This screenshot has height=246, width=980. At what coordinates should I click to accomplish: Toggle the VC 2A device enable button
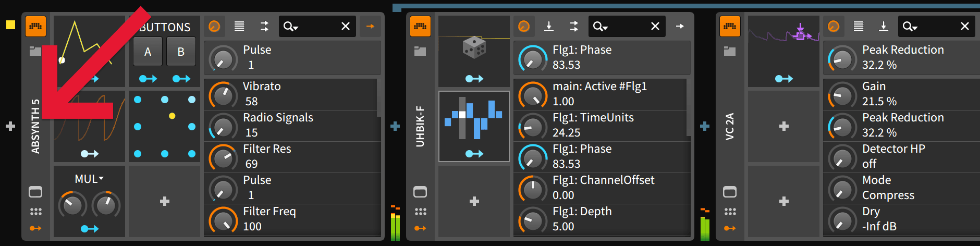pos(730,26)
